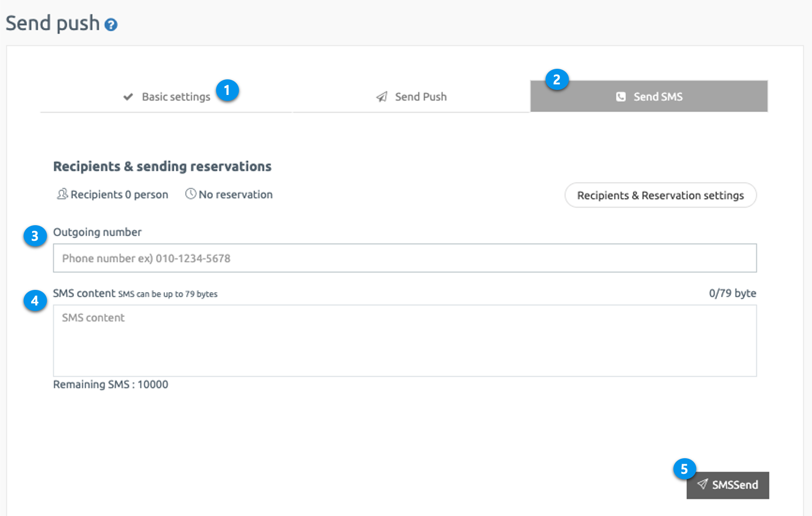Viewport: 812px width, 516px height.
Task: Click the blue number 1 badge
Action: [x=227, y=90]
